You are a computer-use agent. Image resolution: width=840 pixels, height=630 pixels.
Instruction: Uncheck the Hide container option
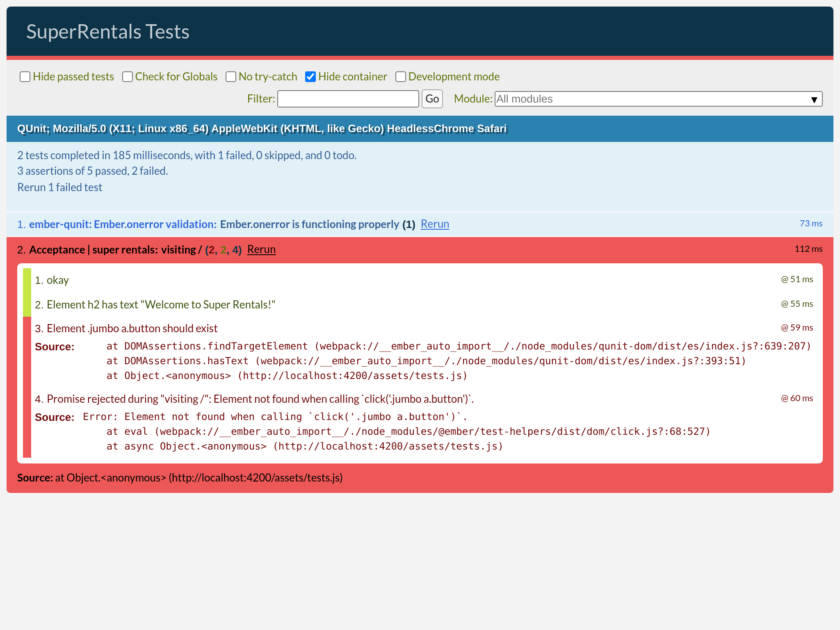click(x=310, y=77)
